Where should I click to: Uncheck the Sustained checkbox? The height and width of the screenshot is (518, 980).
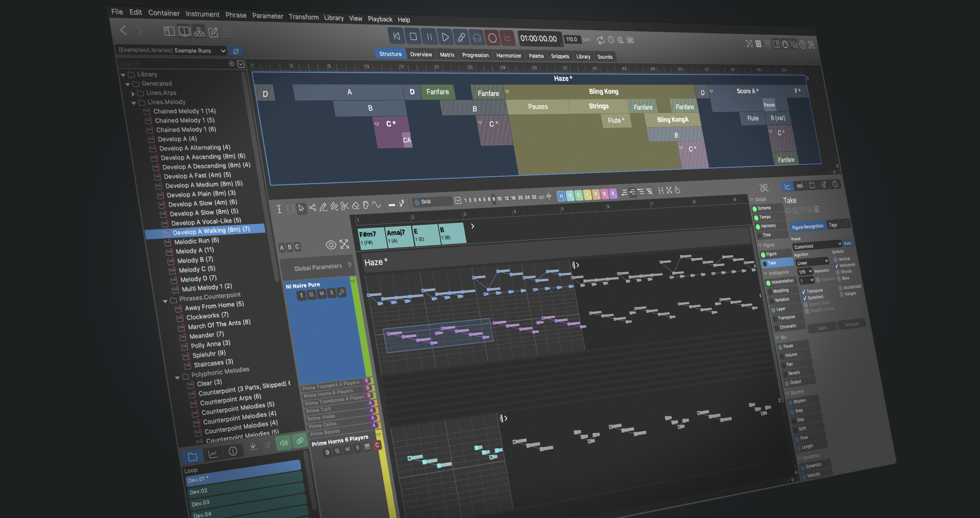coord(805,298)
